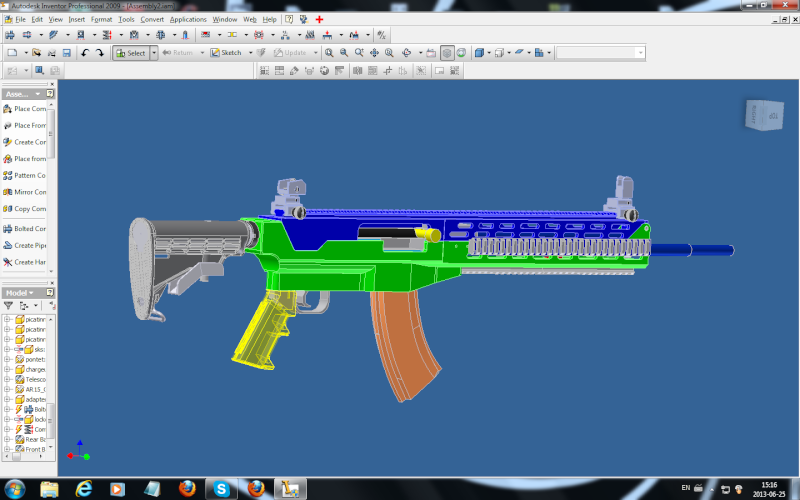Image resolution: width=800 pixels, height=500 pixels.
Task: Open the Tools menu
Action: pos(126,19)
